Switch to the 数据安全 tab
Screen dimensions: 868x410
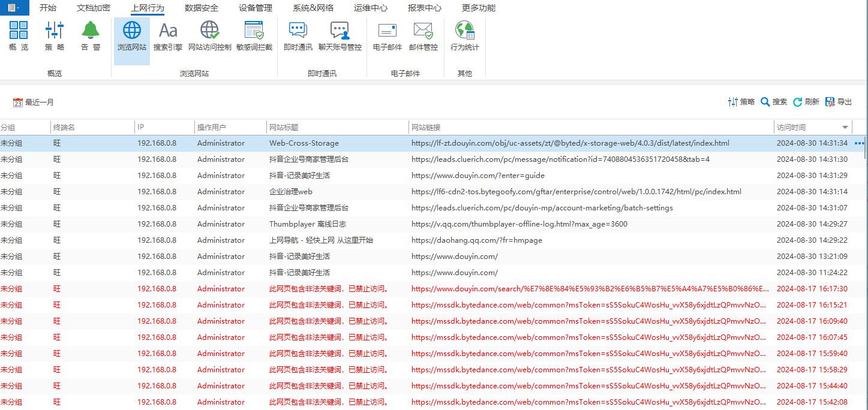coord(202,8)
